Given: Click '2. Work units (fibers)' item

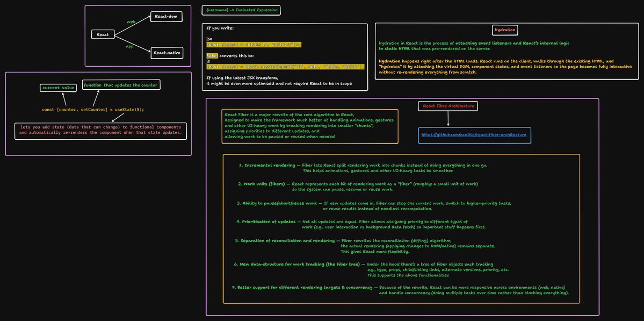Looking at the screenshot, I should 358,186.
